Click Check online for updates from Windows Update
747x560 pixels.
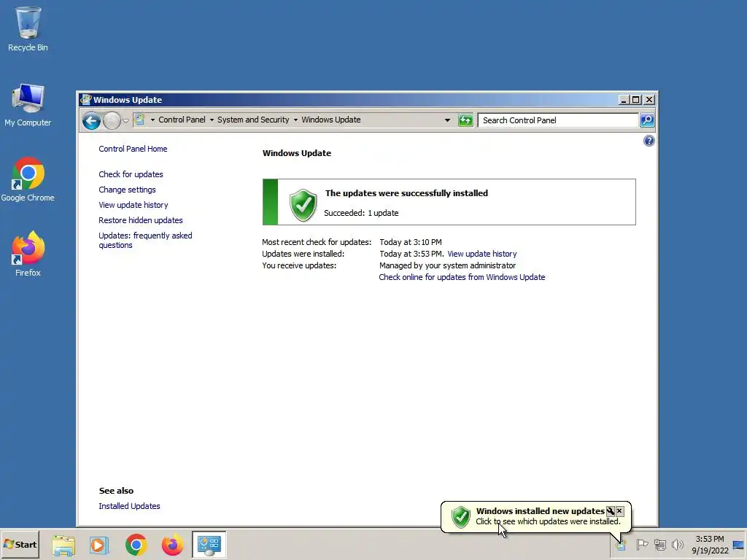coord(462,277)
